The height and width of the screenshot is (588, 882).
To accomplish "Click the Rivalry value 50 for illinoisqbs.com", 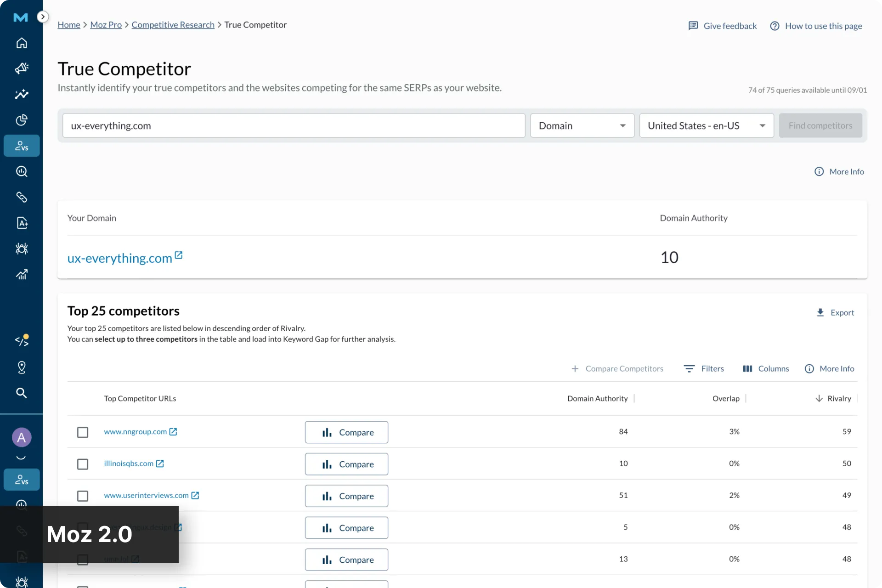I will point(847,464).
